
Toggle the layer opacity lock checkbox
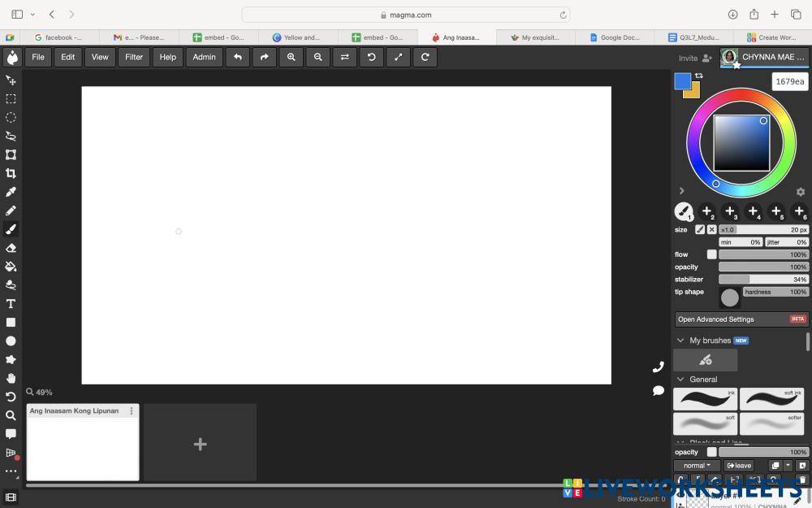click(x=711, y=452)
